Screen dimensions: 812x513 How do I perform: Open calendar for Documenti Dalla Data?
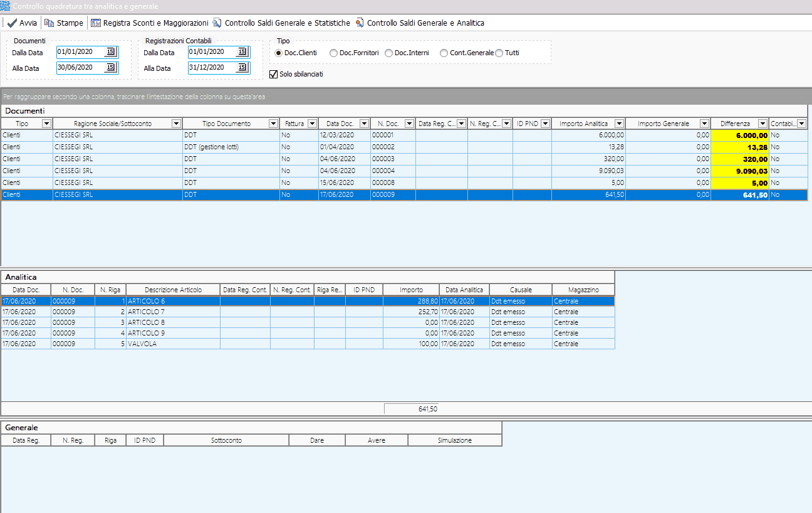pos(110,52)
